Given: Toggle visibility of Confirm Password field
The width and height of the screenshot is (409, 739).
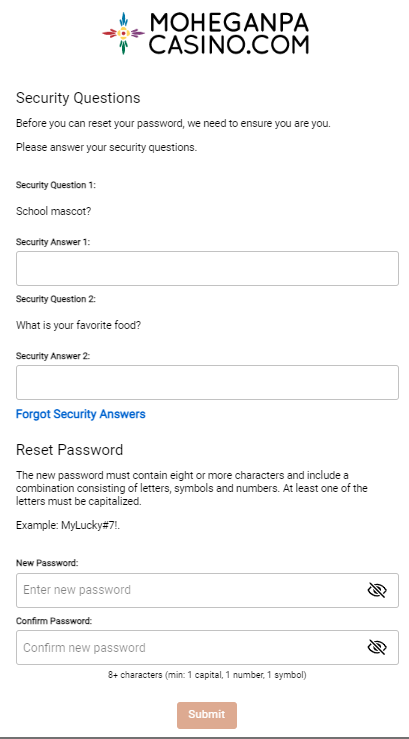Looking at the screenshot, I should [376, 647].
